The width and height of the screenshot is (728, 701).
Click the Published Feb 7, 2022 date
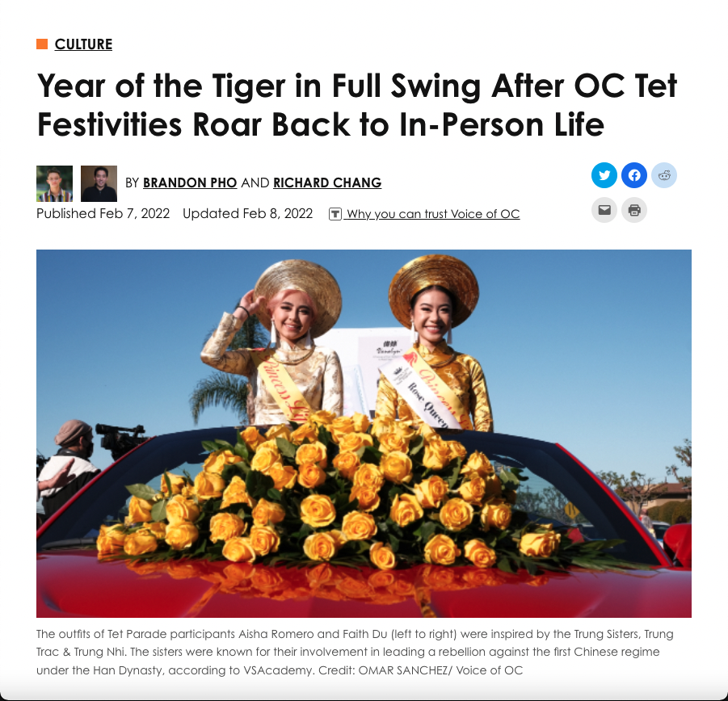[103, 213]
